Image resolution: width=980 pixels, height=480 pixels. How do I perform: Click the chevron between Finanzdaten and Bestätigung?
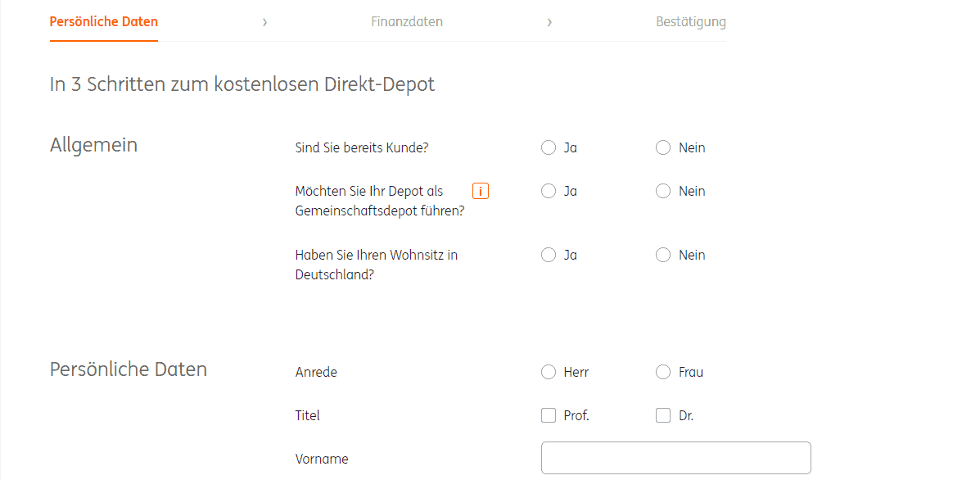(549, 22)
